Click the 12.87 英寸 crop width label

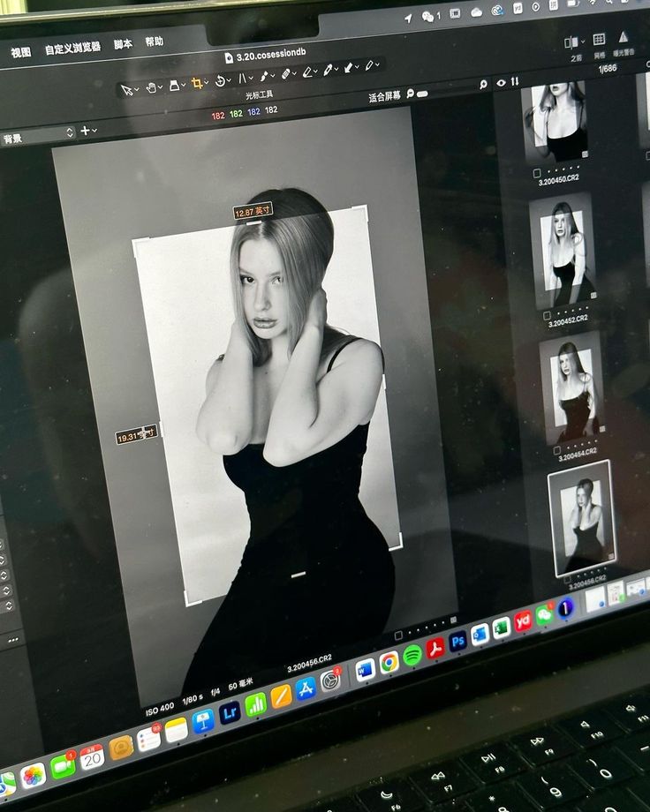coord(253,211)
